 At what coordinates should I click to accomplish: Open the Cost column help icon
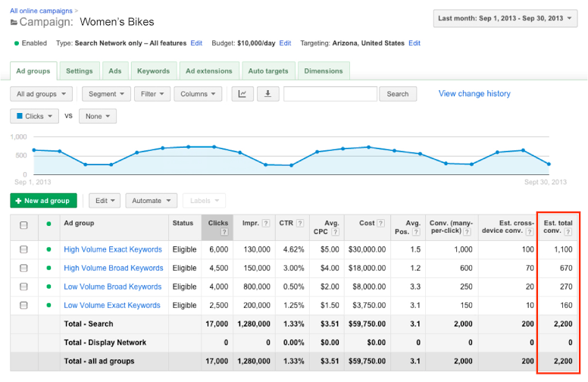[380, 224]
